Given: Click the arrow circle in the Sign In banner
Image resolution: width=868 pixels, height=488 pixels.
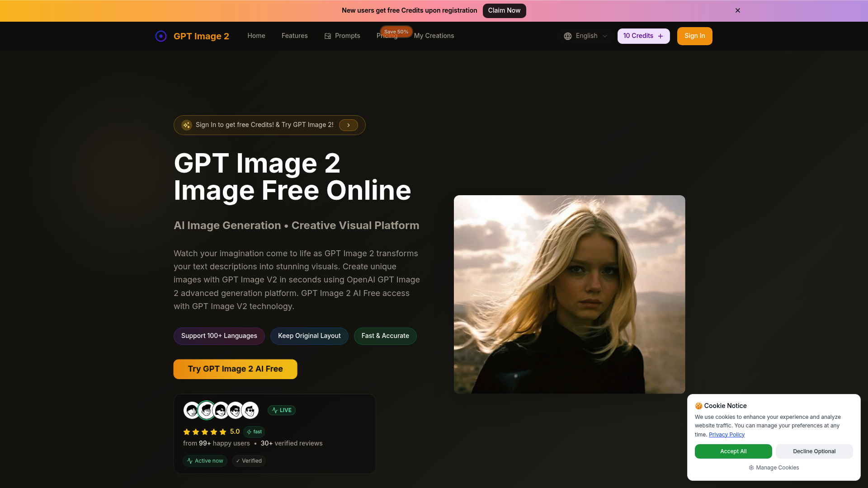Looking at the screenshot, I should [348, 125].
